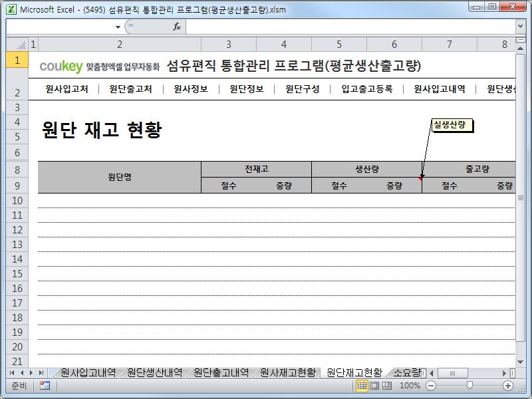The width and height of the screenshot is (532, 399).
Task: Show next sheet tab arrow
Action: [x=31, y=373]
